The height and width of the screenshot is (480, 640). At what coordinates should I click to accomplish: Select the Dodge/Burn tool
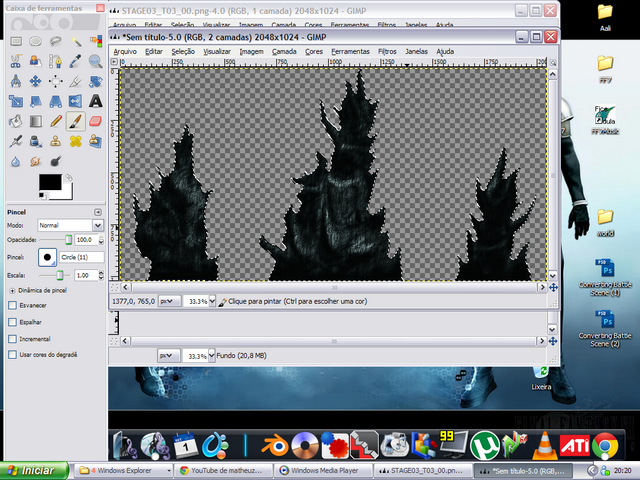pos(56,162)
